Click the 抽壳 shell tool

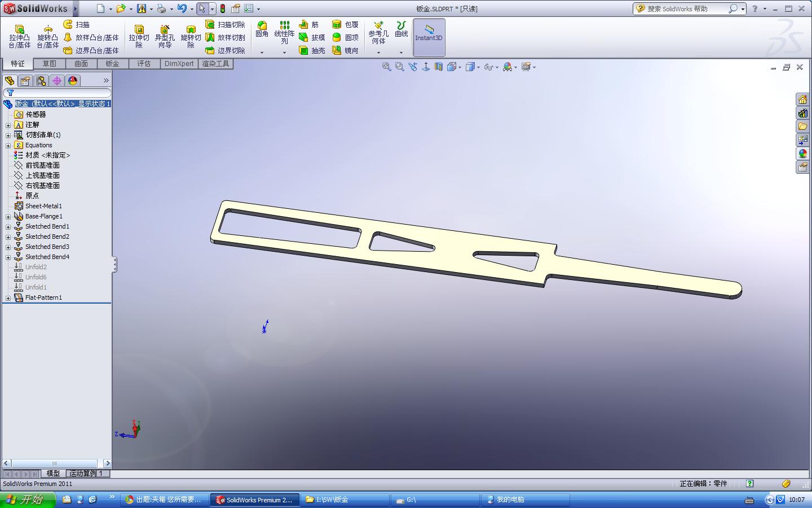[312, 50]
